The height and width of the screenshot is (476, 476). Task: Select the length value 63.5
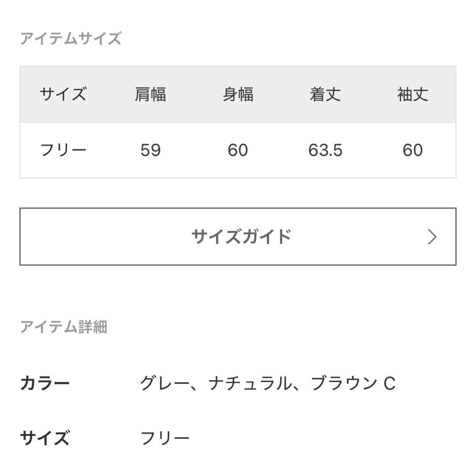325,149
